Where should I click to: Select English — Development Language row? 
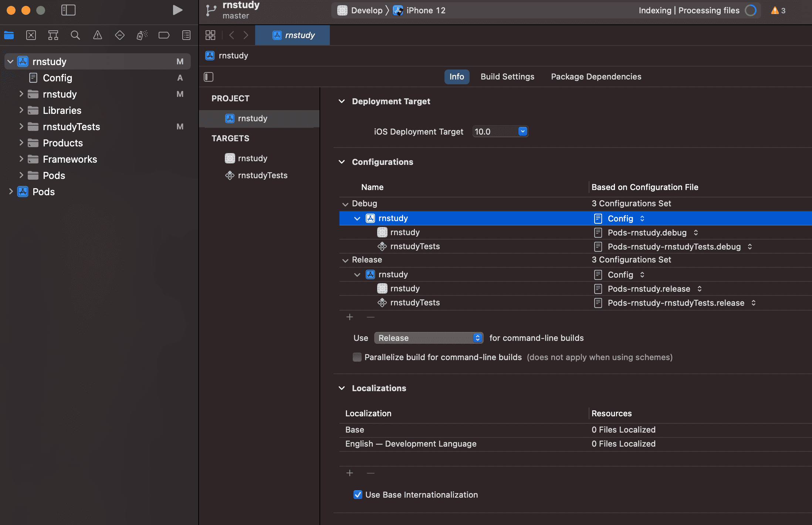click(575, 444)
